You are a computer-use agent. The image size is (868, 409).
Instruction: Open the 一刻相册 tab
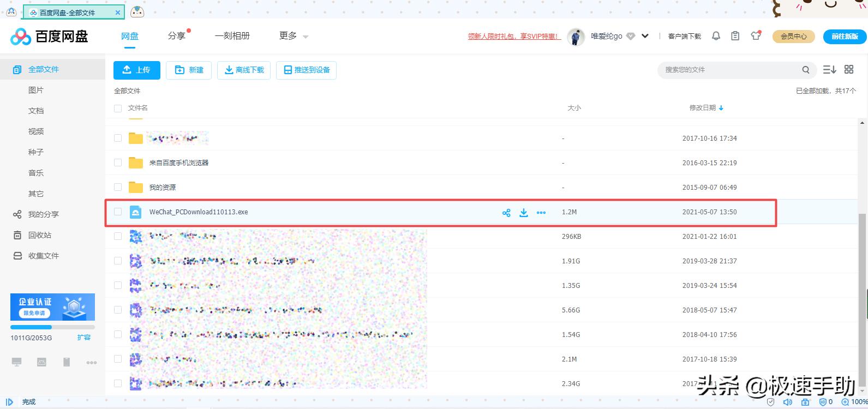click(232, 36)
